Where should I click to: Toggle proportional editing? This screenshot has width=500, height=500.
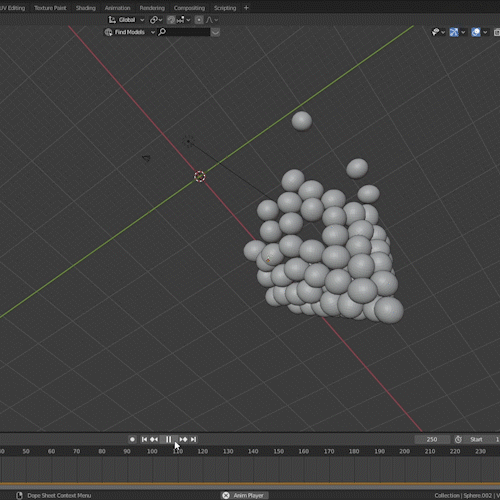(x=199, y=20)
